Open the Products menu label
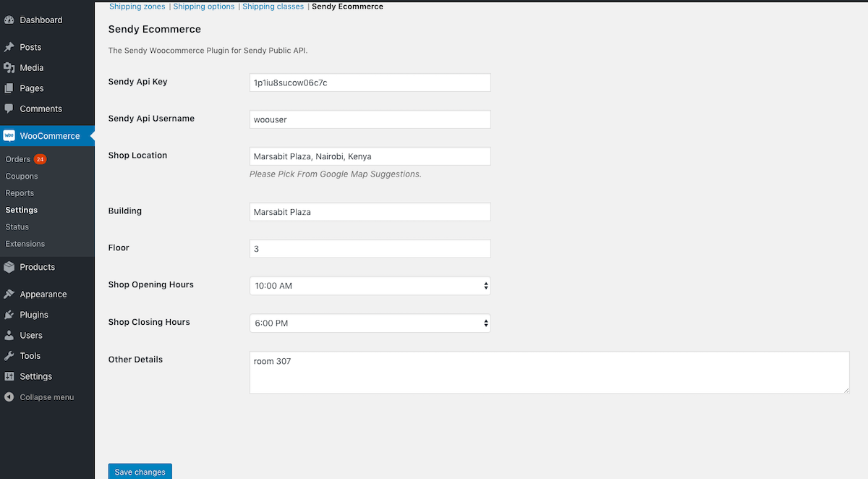 point(38,267)
